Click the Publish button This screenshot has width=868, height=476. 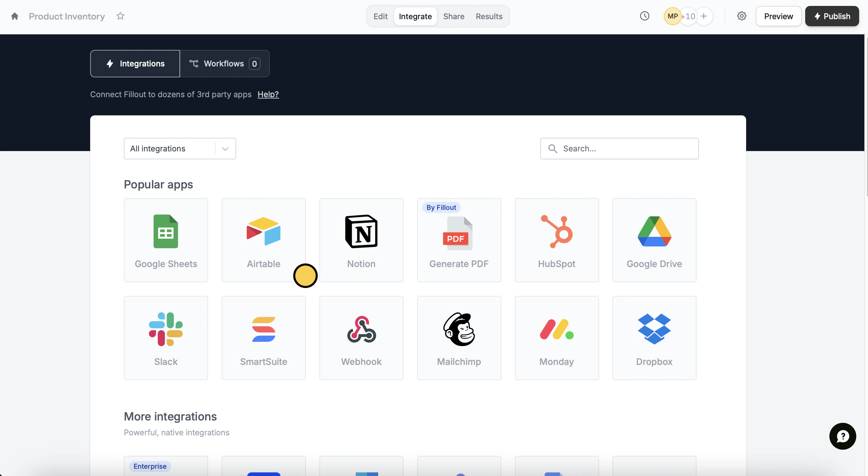point(832,16)
